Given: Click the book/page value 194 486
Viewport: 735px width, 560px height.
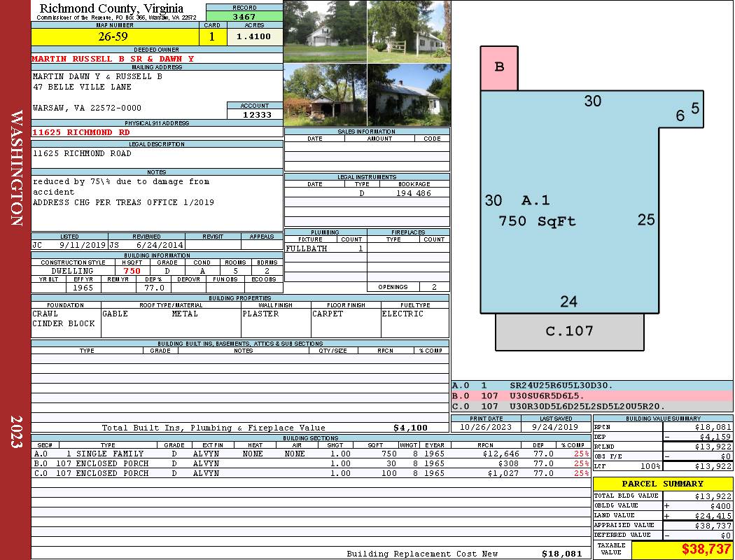Looking at the screenshot, I should (414, 193).
